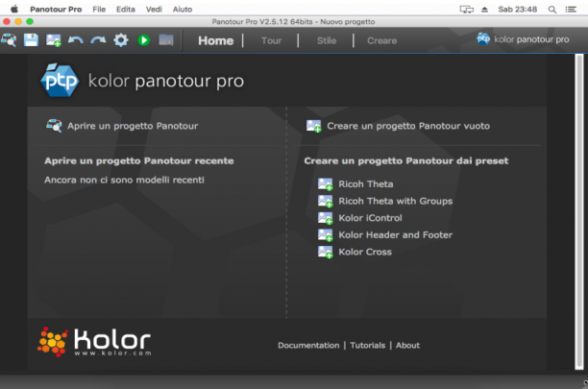
Task: Click the icon beside Kolor Cross preset
Action: coord(325,252)
